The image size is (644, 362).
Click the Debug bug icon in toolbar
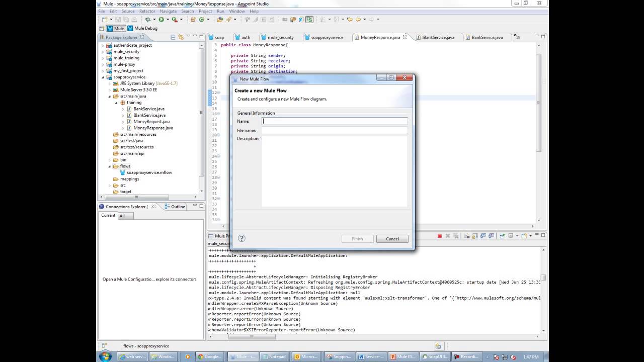click(148, 20)
